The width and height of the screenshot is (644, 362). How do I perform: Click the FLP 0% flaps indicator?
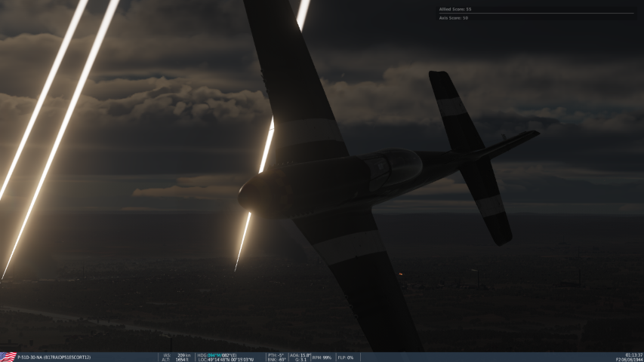tap(346, 357)
